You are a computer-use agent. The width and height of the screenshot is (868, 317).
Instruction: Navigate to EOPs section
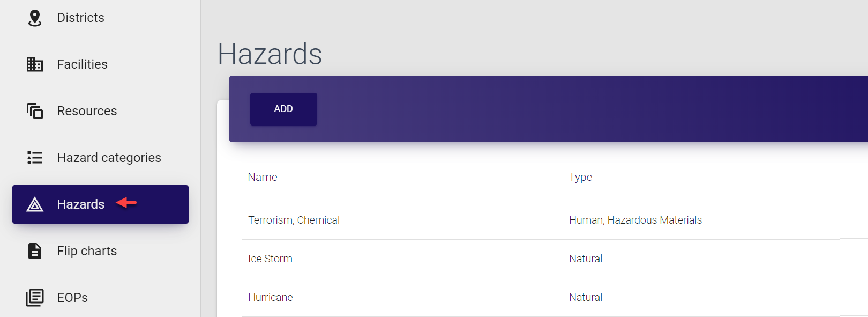(x=72, y=298)
